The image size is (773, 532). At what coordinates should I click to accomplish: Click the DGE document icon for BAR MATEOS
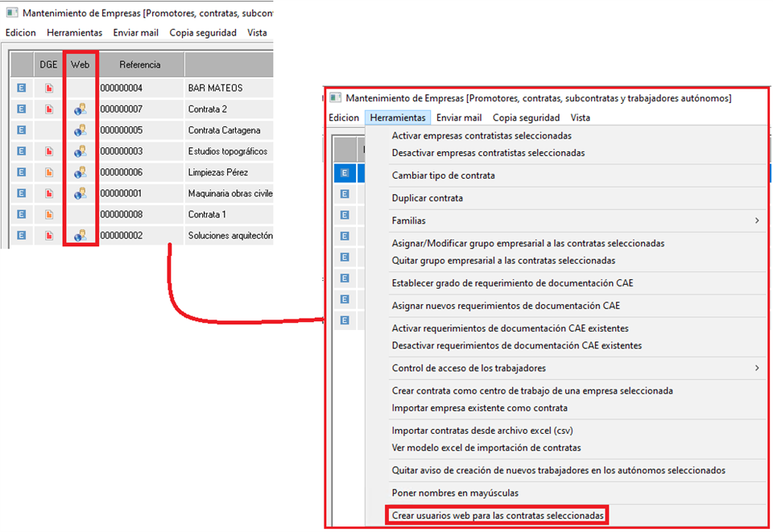pos(49,88)
